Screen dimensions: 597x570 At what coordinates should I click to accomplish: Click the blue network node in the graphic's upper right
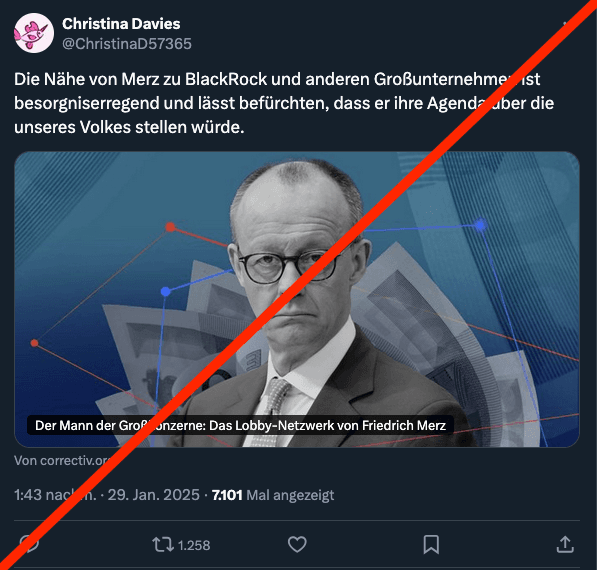[480, 225]
